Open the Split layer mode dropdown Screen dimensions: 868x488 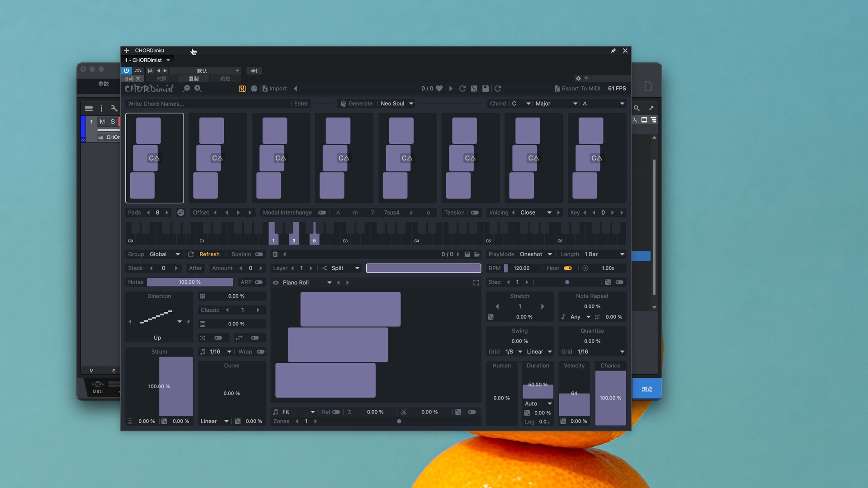345,268
